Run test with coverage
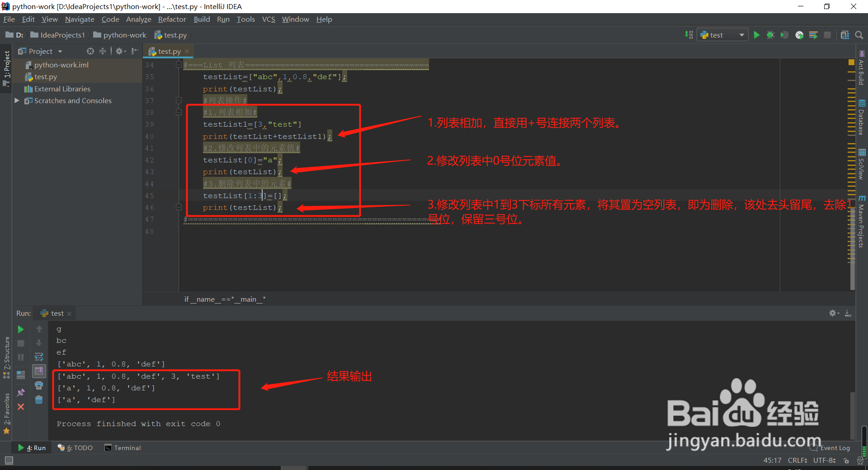868x470 pixels. 785,35
